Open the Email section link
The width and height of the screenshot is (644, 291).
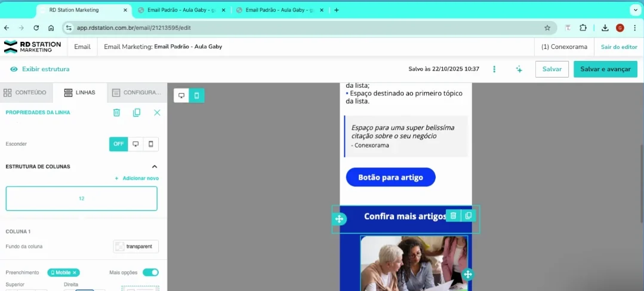point(82,47)
